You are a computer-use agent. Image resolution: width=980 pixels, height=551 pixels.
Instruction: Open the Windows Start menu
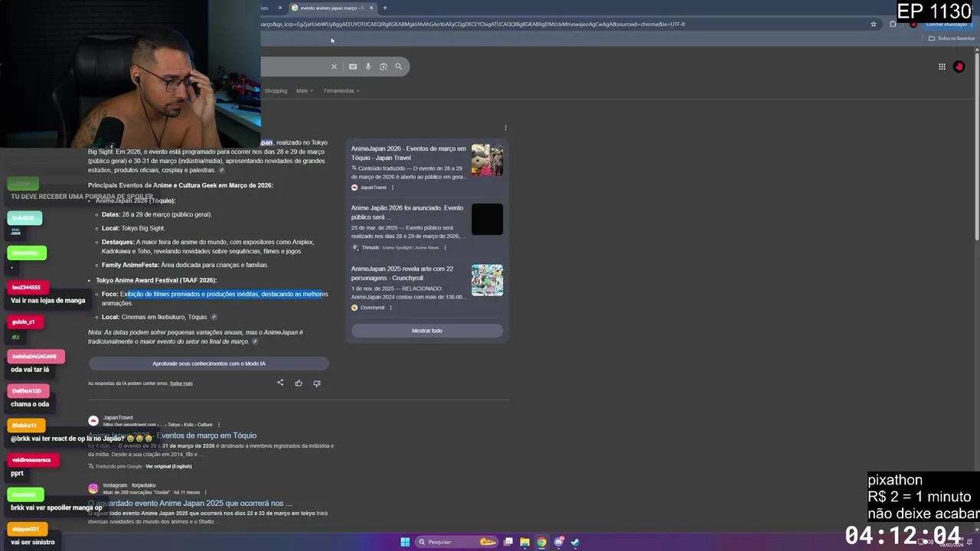(x=405, y=542)
